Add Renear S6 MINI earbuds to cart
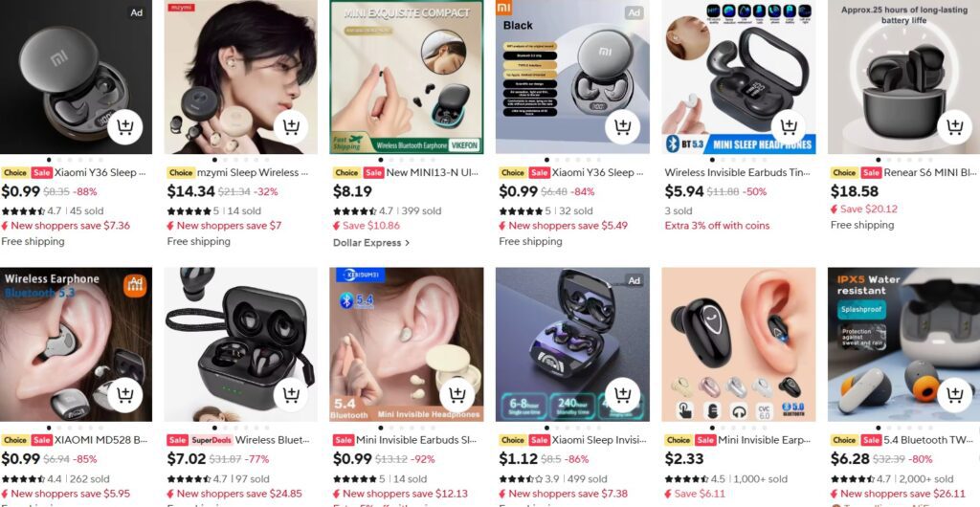Screen dimensions: 980x507 [x=954, y=126]
